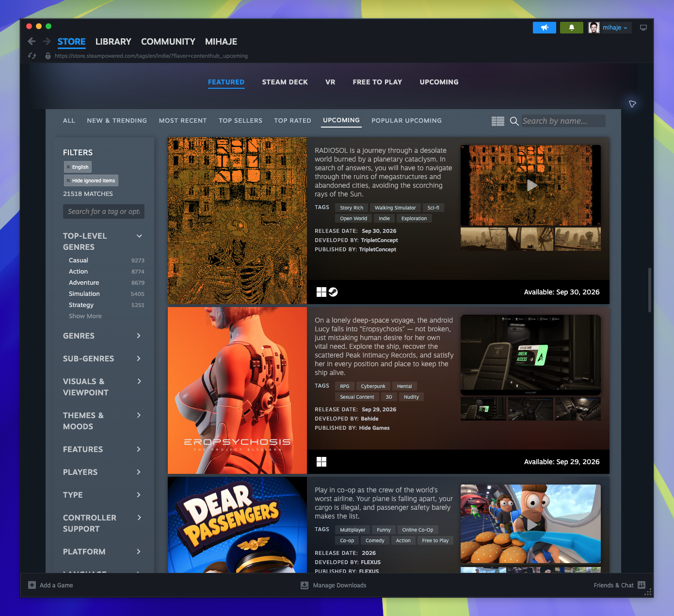
Task: Open the mihaje account dropdown
Action: point(615,28)
